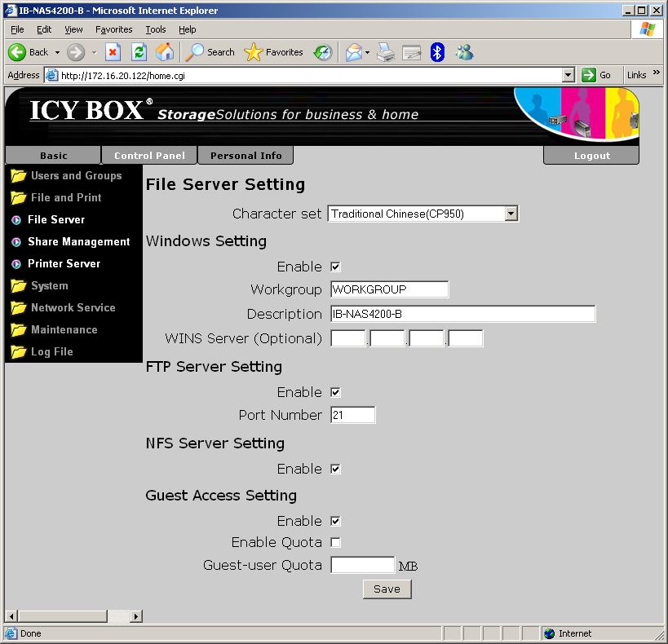Click the grey Forward arrow button
668x644 pixels.
point(76,52)
